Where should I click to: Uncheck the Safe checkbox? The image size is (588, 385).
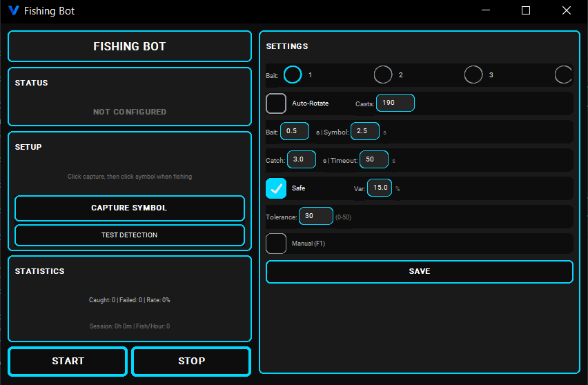(x=276, y=188)
